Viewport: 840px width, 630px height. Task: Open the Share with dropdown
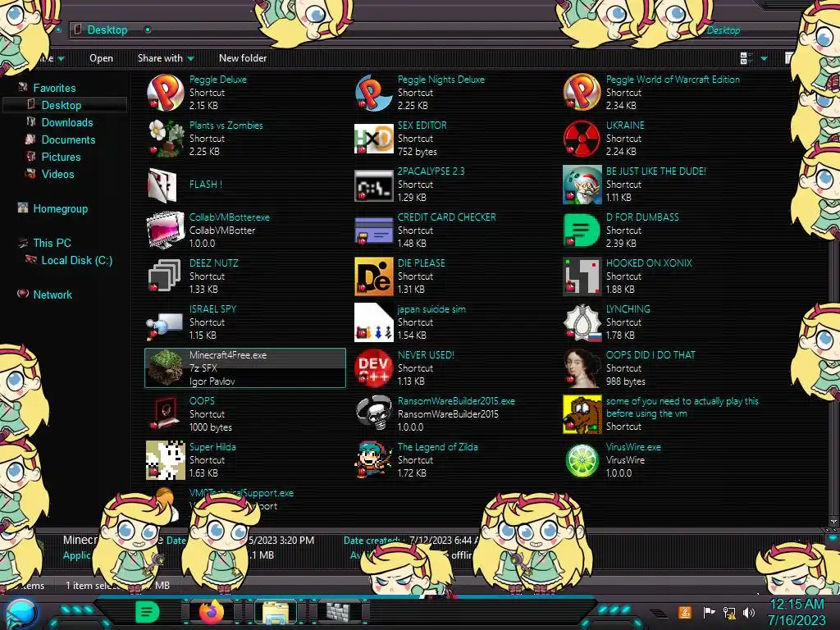pos(166,58)
